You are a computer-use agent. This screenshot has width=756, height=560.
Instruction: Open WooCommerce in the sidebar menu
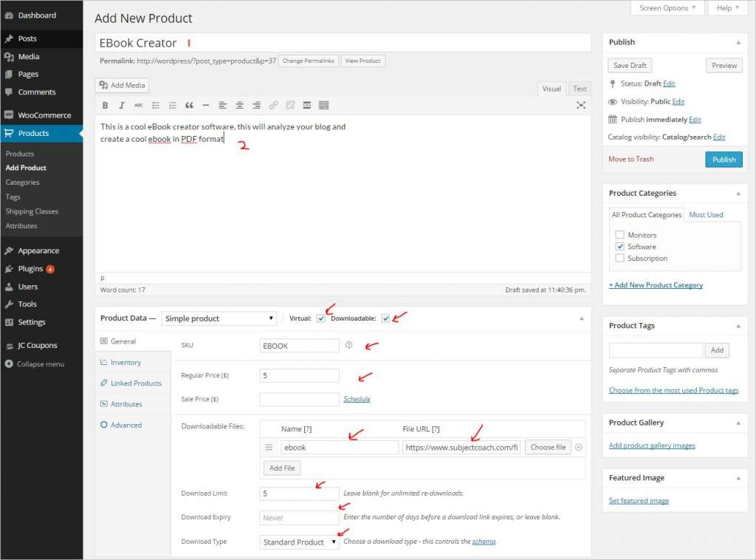44,115
